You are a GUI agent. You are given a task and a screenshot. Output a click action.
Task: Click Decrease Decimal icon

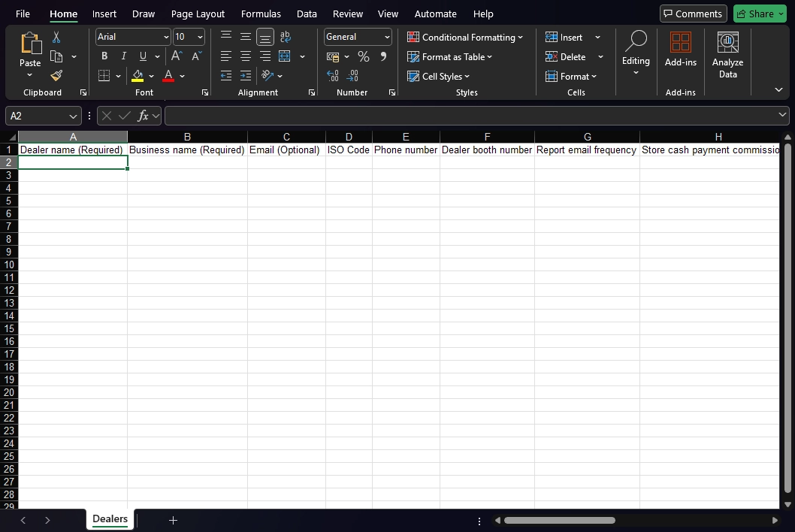[x=352, y=76]
